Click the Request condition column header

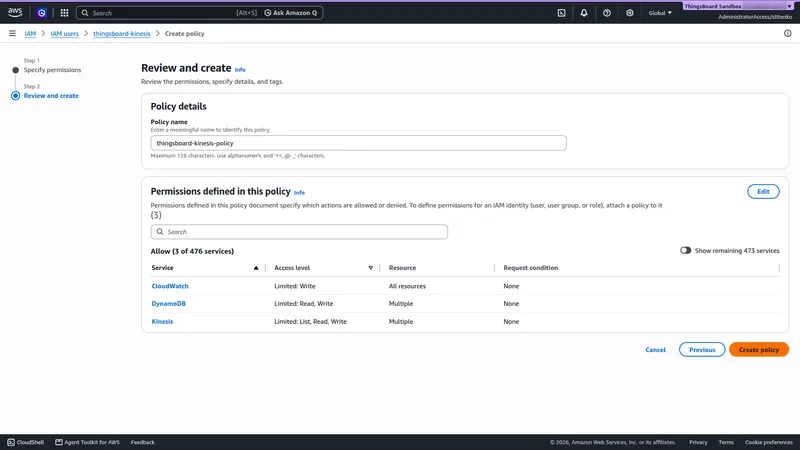[x=531, y=268]
